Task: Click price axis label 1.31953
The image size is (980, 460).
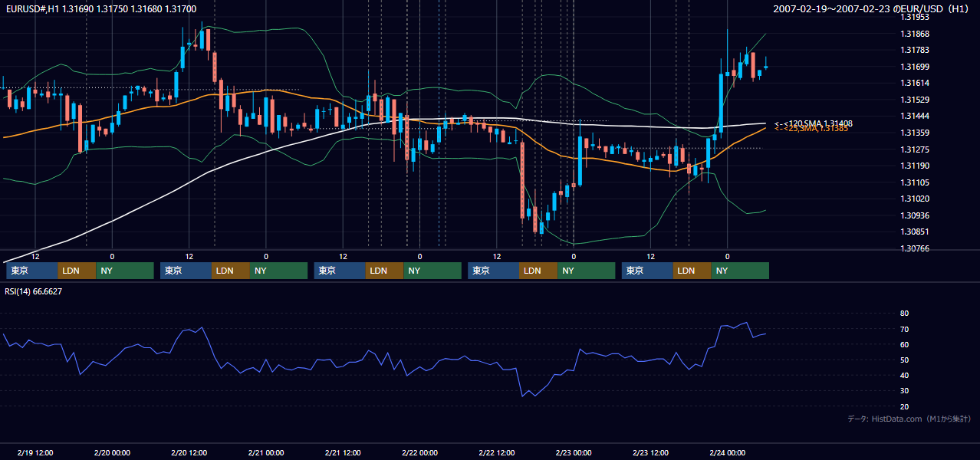Action: tap(915, 17)
